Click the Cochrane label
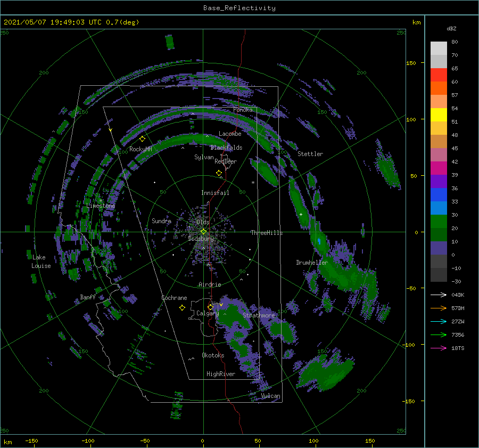The image size is (479, 448). (x=174, y=298)
